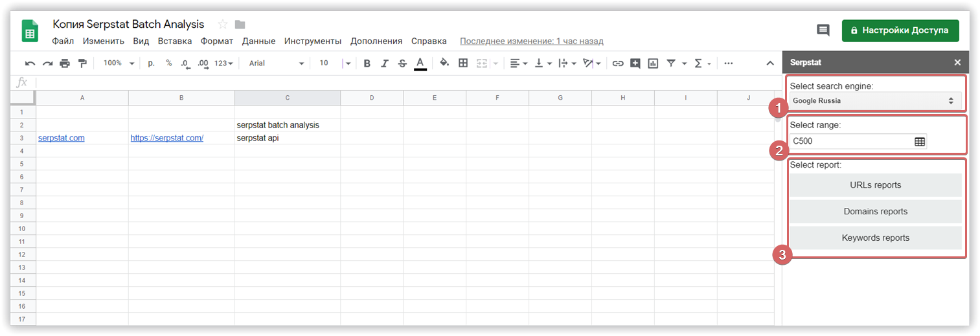Insert a chart
980x336 pixels.
pyautogui.click(x=653, y=63)
